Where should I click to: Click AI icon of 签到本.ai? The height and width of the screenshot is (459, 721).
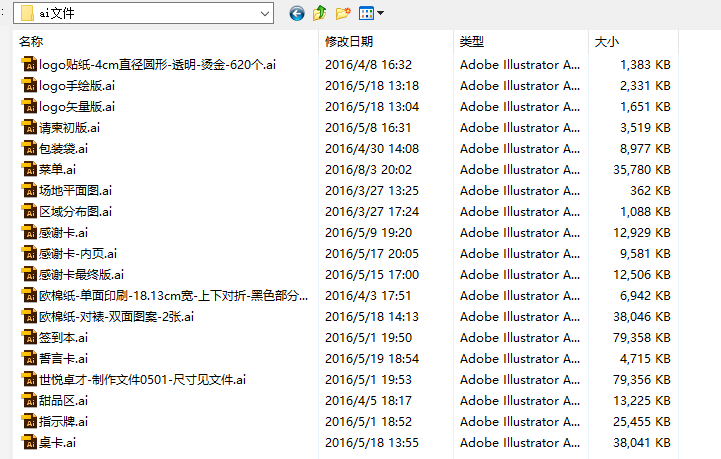click(29, 338)
